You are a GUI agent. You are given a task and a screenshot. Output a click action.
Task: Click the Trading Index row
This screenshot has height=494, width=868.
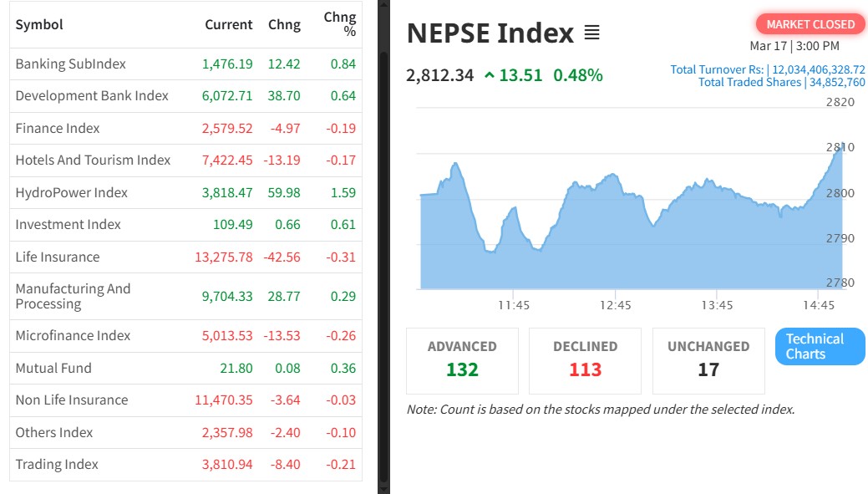click(57, 464)
